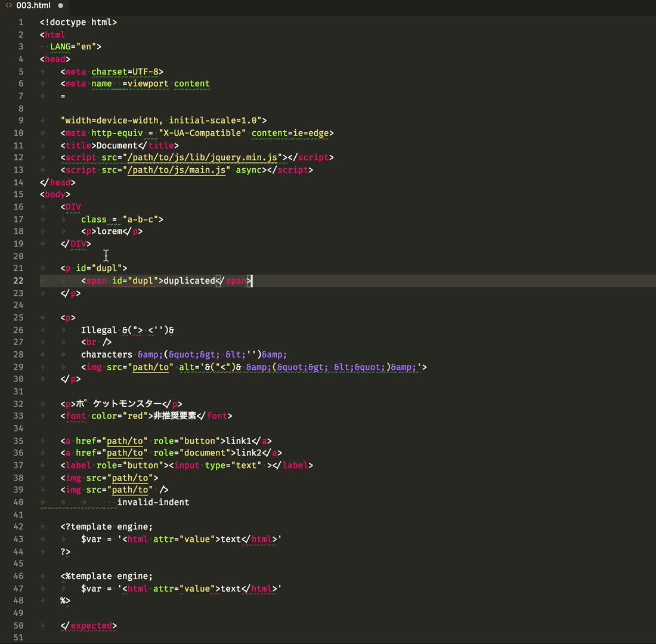Click line number 50 in gutter
This screenshot has height=644, width=656.
pos(18,626)
